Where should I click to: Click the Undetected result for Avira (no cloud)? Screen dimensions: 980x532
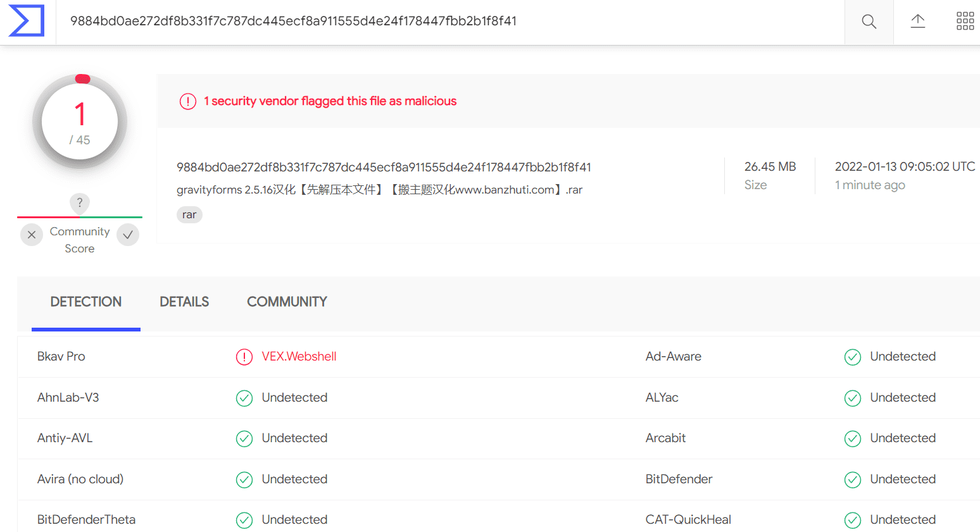[x=295, y=479]
